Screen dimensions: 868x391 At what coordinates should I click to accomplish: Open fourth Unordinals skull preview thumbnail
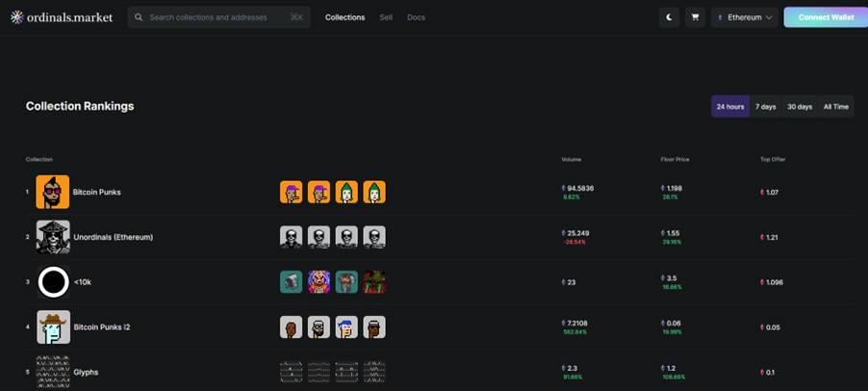pyautogui.click(x=374, y=237)
